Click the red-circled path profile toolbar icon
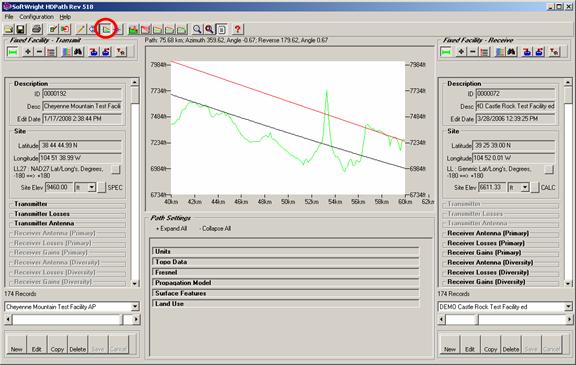The image size is (576, 365). tap(106, 29)
